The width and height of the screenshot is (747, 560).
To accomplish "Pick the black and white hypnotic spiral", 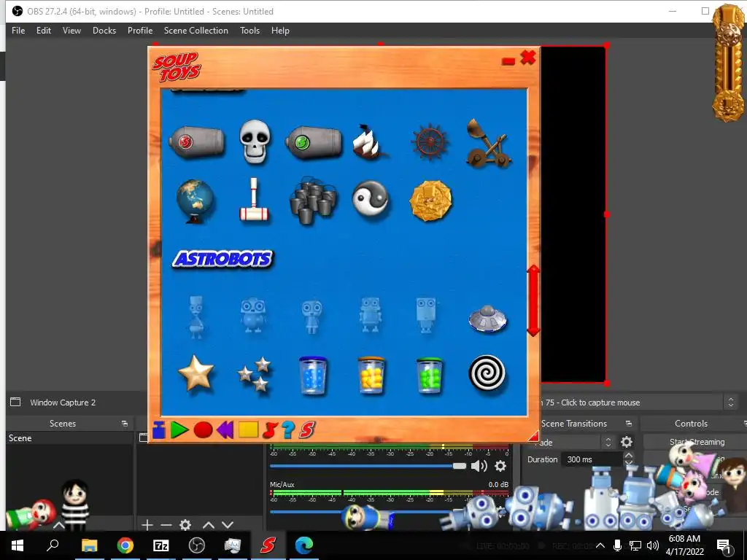I will click(487, 373).
